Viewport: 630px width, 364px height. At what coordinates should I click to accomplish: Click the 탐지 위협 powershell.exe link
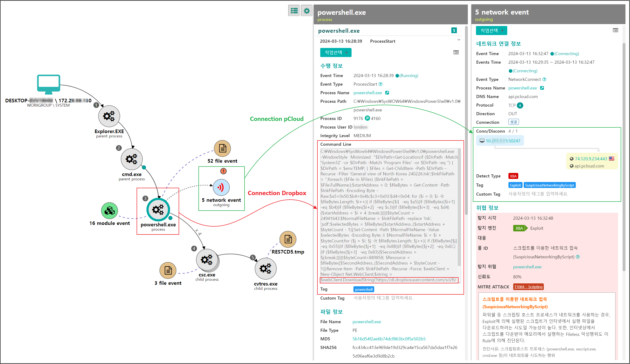point(527,267)
